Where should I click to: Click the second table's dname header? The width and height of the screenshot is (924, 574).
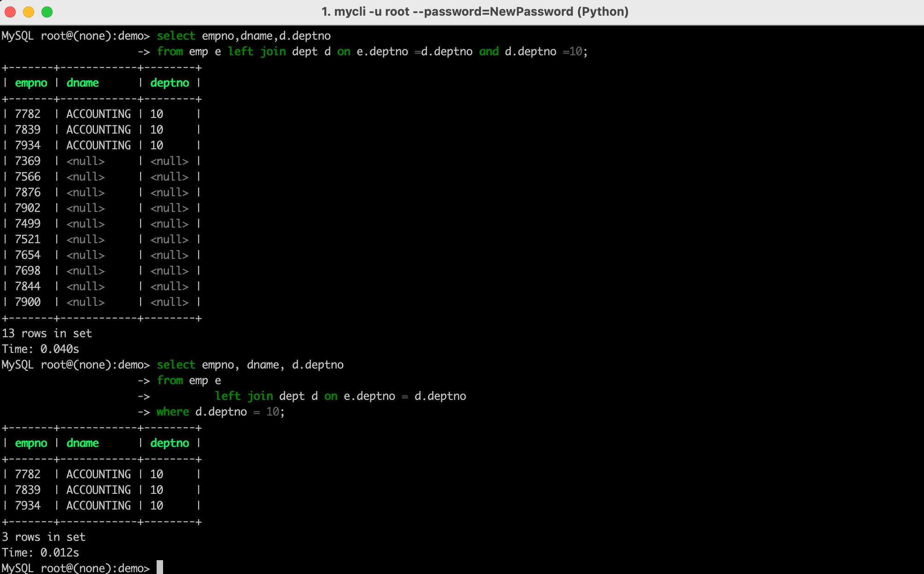(x=82, y=443)
